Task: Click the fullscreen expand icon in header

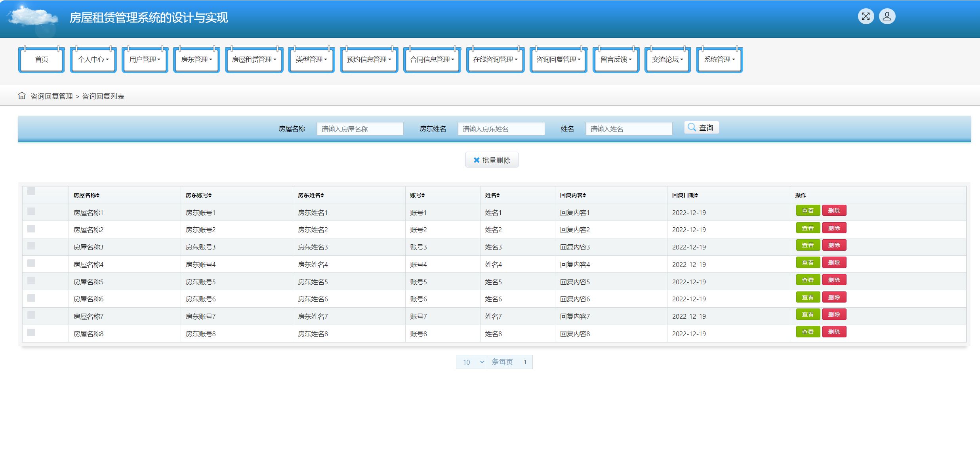Action: 866,16
